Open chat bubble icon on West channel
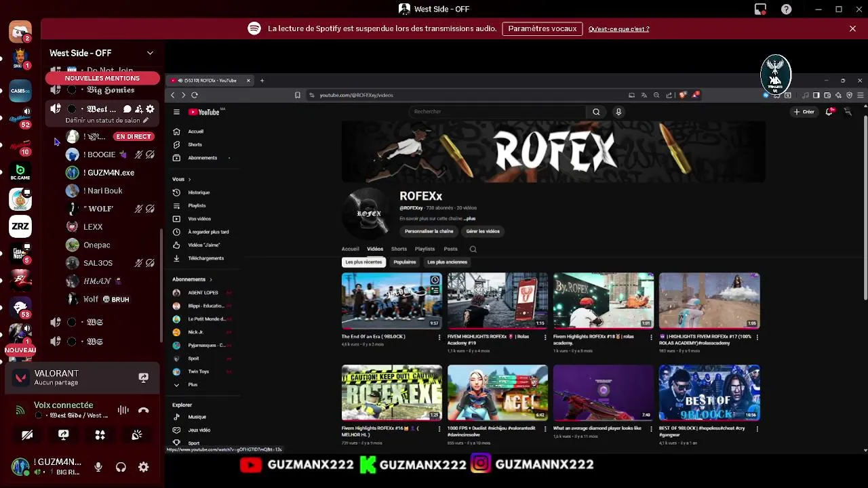Viewport: 868px width, 488px height. tap(127, 109)
